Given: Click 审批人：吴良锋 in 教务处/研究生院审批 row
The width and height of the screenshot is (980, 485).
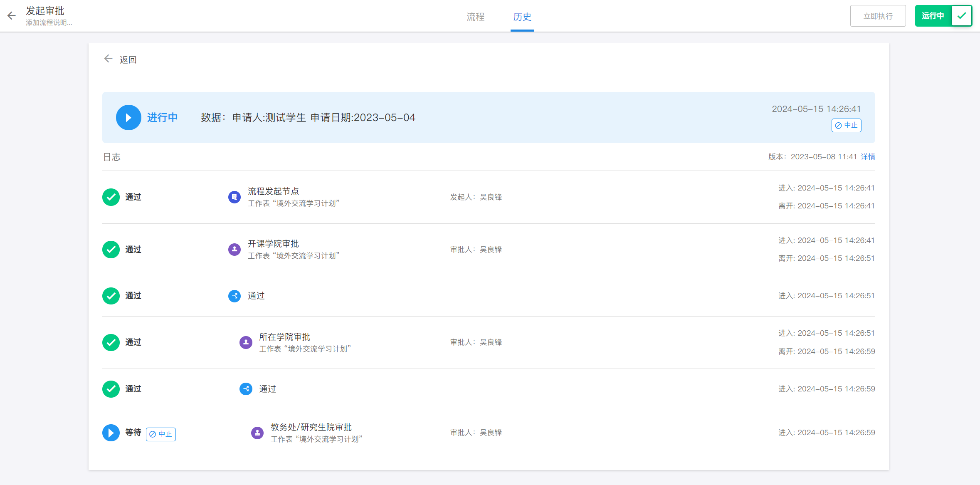Looking at the screenshot, I should (x=476, y=433).
